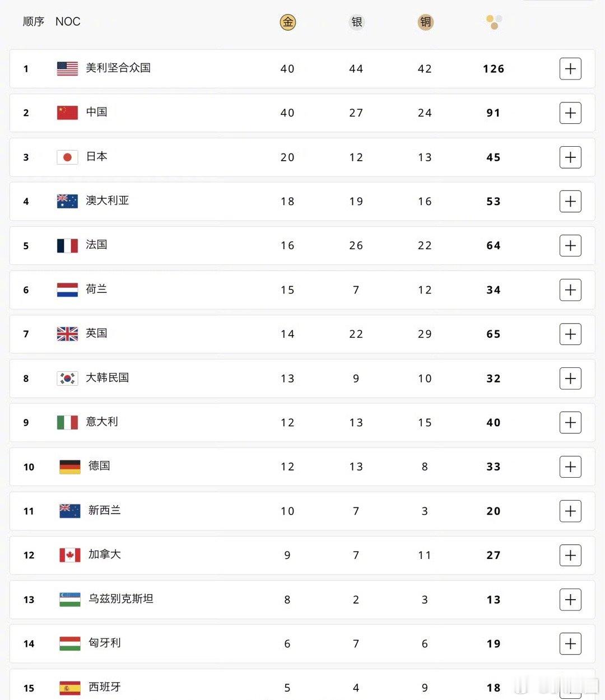605x700 pixels.
Task: Select the 德国 table row
Action: [x=302, y=467]
